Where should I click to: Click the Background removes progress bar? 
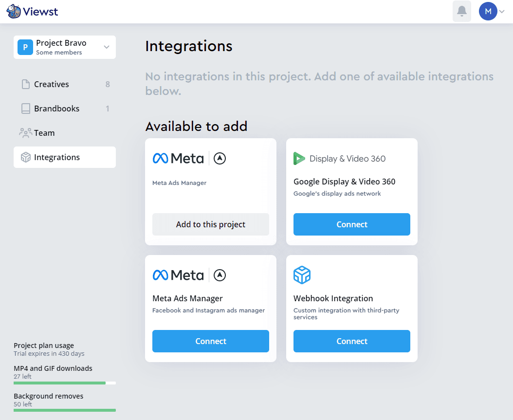click(65, 410)
